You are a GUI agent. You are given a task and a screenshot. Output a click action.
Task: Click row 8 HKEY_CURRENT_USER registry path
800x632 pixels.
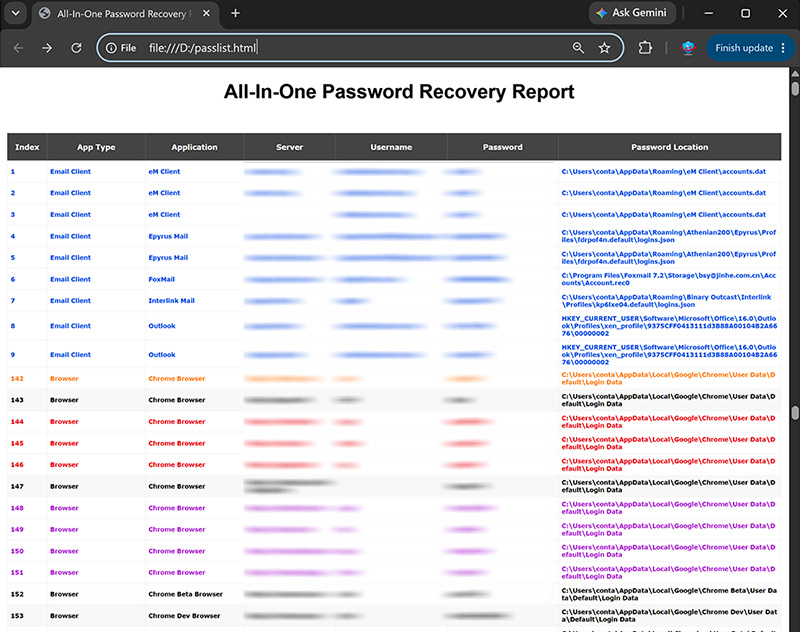coord(669,326)
